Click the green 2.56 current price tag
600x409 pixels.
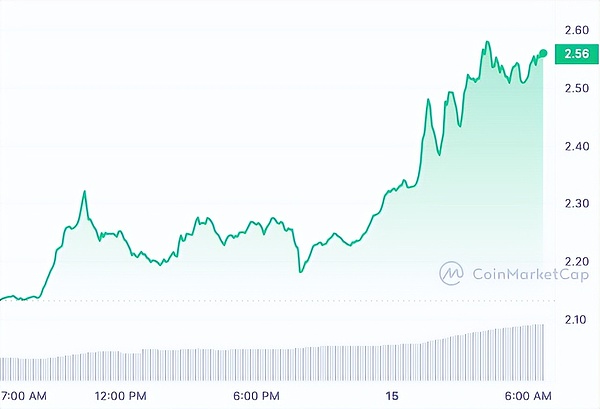[x=575, y=53]
